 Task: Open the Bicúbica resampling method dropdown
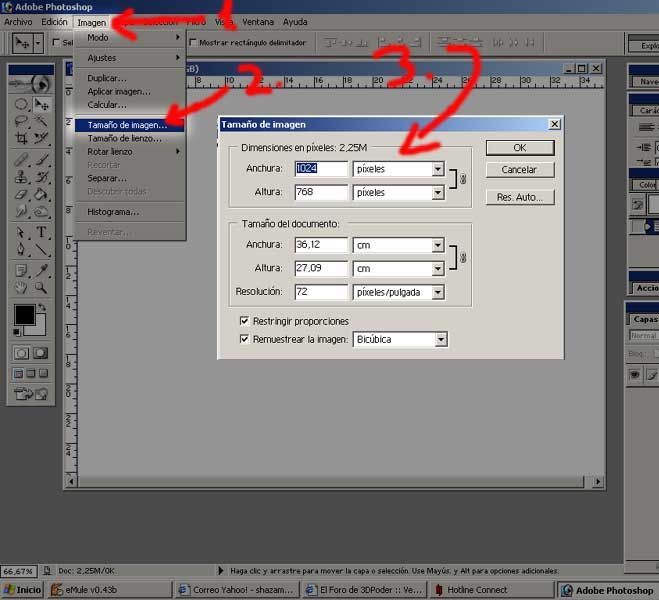(441, 339)
